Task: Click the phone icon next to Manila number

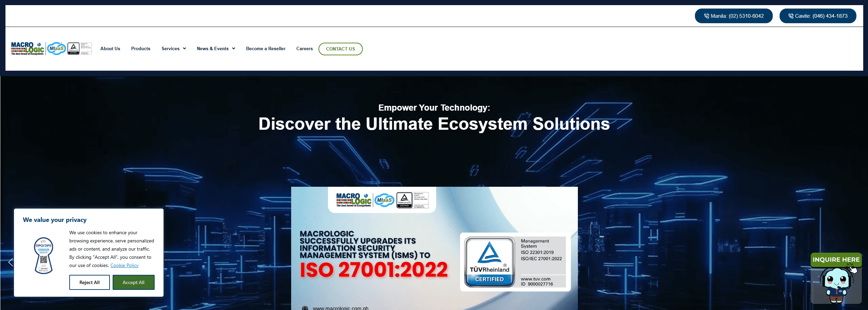Action: click(x=707, y=16)
